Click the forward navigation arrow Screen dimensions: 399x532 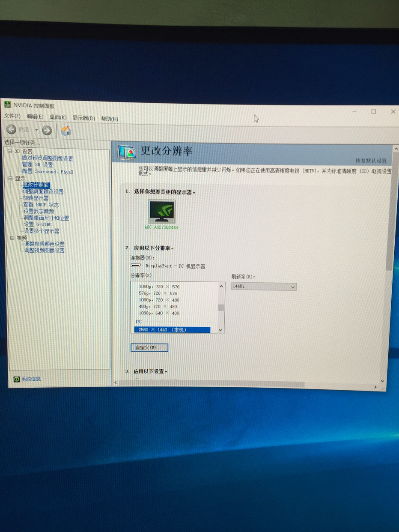[x=46, y=130]
